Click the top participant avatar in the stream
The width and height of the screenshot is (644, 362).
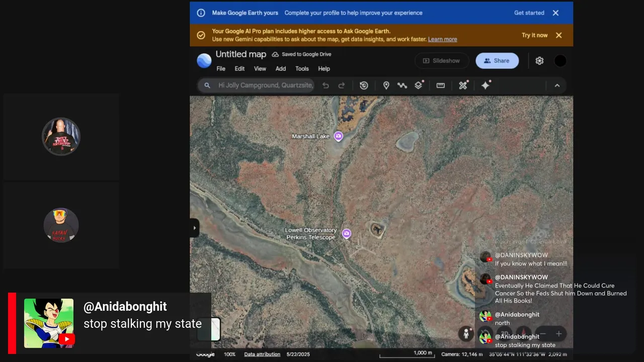pyautogui.click(x=61, y=136)
